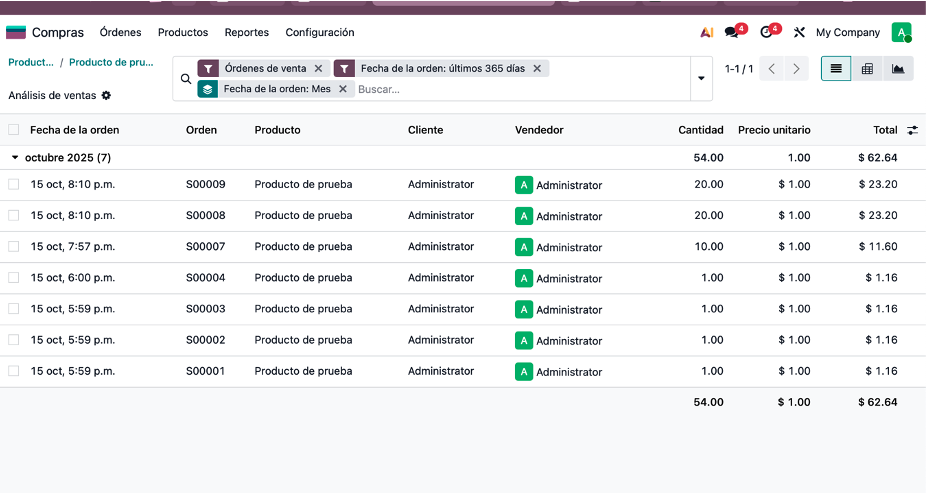Screen dimensions: 929x493
Task: Go to the Product... breadcrumb
Action: [x=31, y=62]
